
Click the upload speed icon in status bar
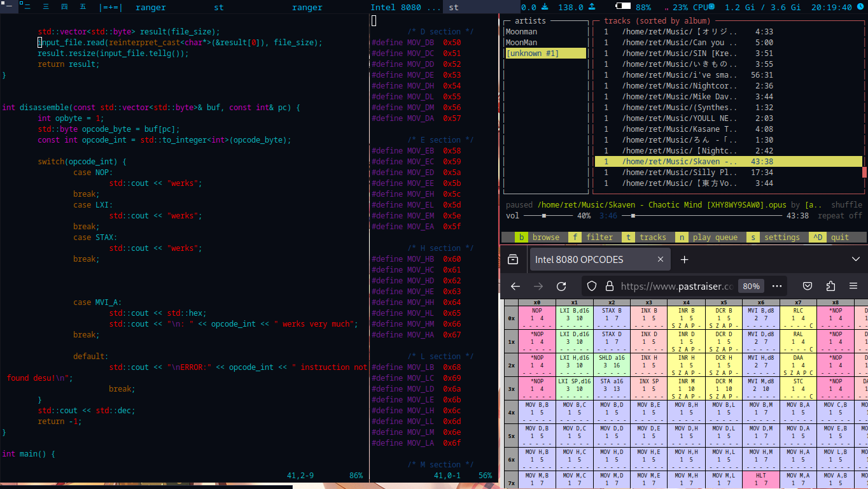click(591, 7)
